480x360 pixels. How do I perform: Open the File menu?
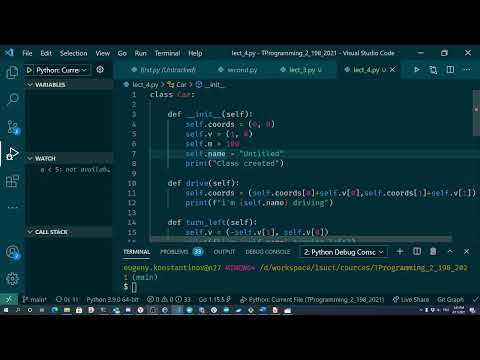coord(27,53)
